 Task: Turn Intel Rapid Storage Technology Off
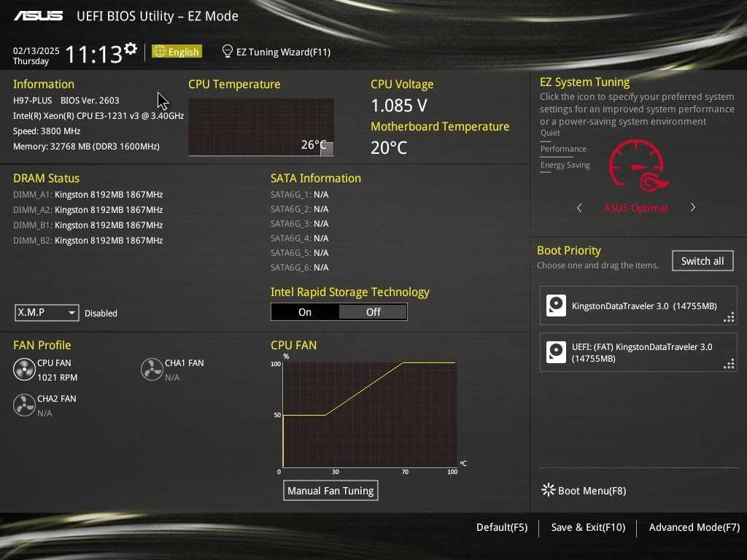point(373,312)
